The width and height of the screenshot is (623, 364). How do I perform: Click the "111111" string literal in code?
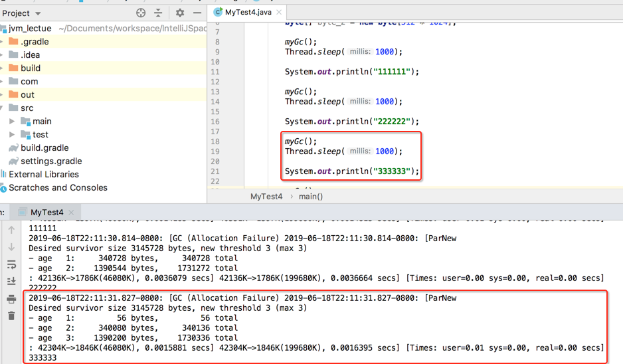(x=392, y=72)
